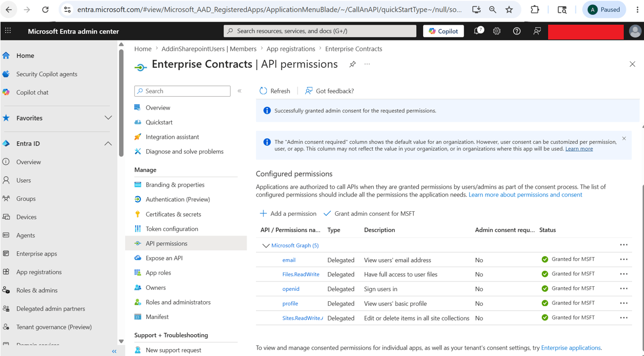Open more options for Files.ReadWrite row
The image size is (644, 356).
pyautogui.click(x=624, y=274)
